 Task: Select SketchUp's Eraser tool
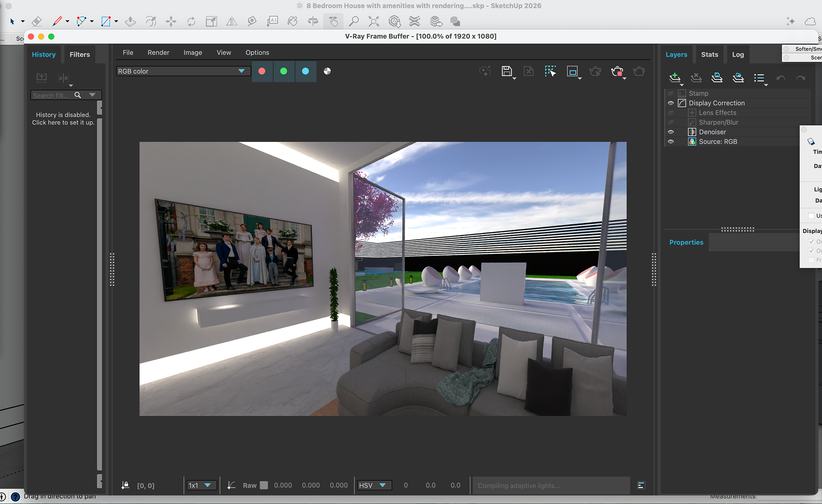[x=37, y=21]
